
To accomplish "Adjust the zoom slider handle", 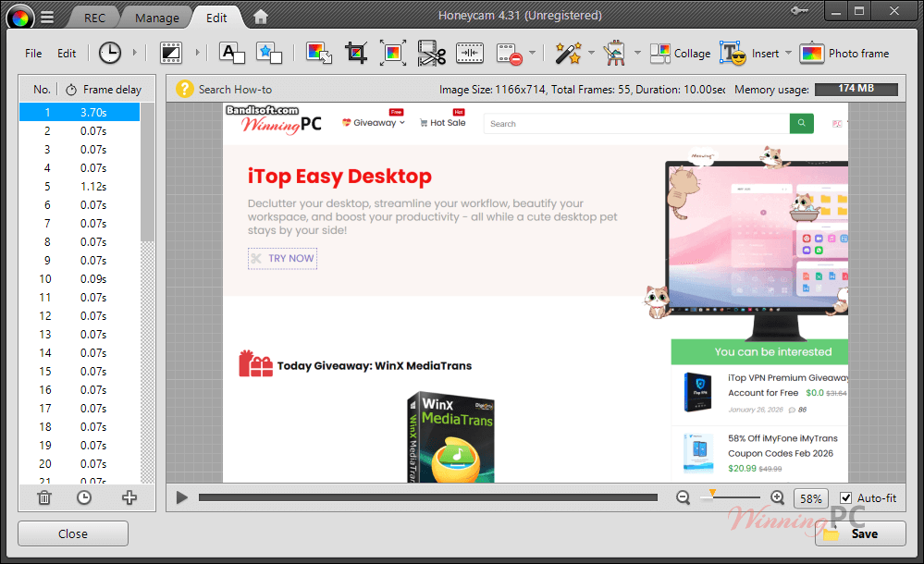I will (712, 495).
